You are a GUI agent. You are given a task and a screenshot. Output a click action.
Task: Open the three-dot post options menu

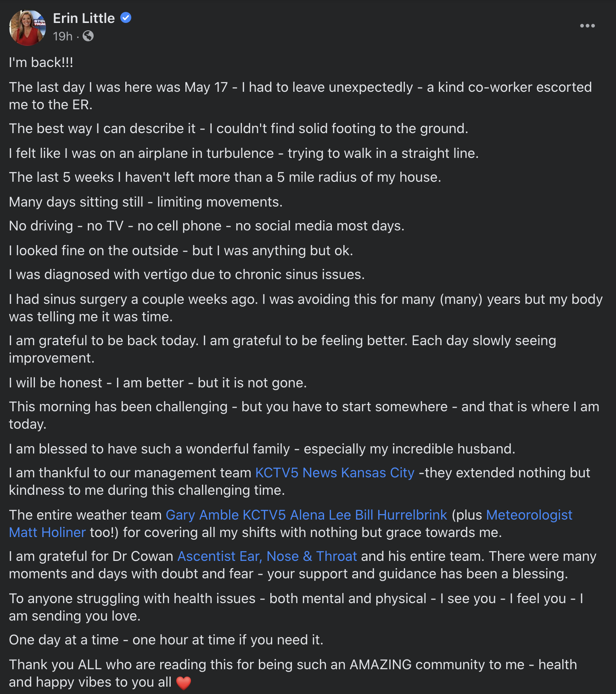click(587, 26)
